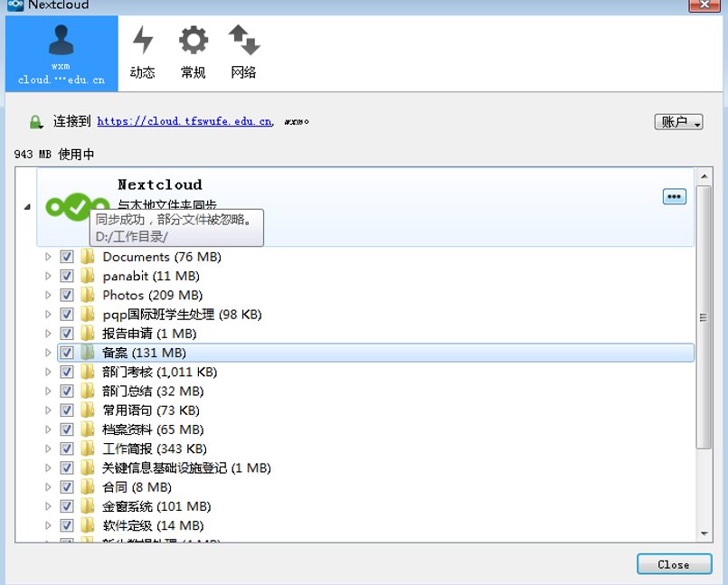
Task: Click the 备案 folder icon
Action: coord(88,352)
